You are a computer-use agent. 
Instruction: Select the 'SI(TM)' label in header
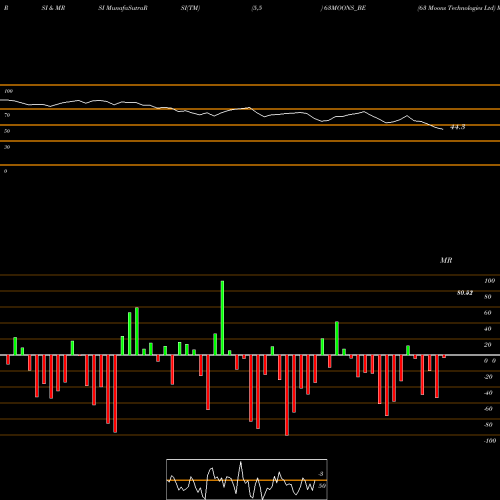tap(190, 8)
